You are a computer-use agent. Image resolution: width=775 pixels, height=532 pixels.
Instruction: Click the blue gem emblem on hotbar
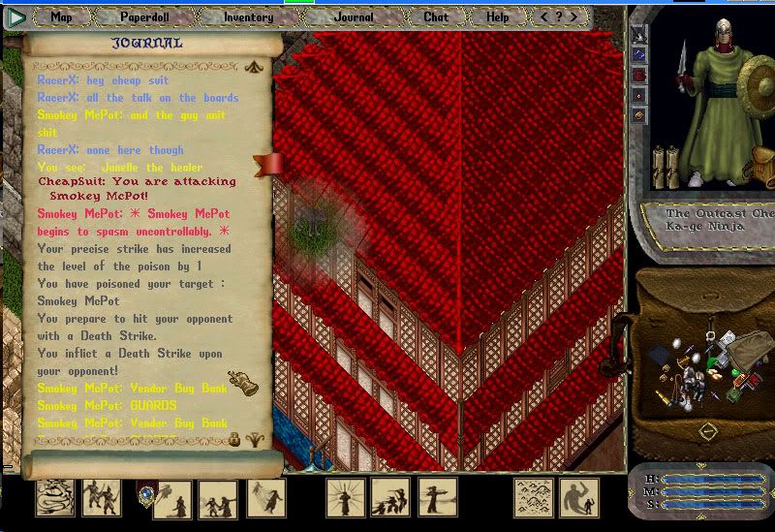coord(146,495)
